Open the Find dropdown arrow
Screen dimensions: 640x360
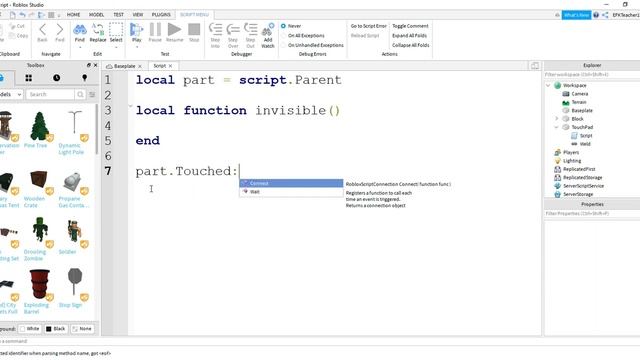click(x=80, y=47)
